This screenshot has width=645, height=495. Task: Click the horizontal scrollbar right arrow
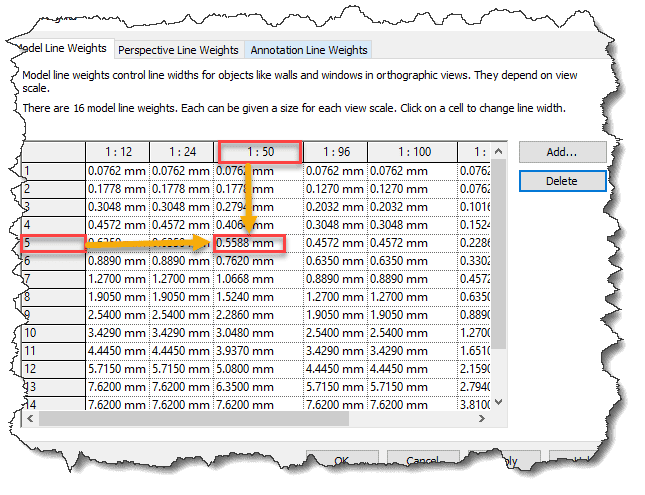[482, 419]
